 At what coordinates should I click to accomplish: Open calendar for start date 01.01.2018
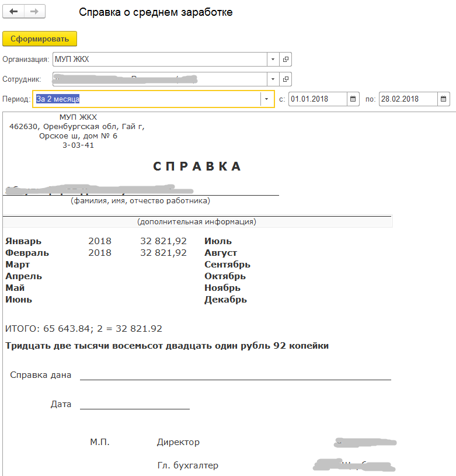click(x=353, y=99)
